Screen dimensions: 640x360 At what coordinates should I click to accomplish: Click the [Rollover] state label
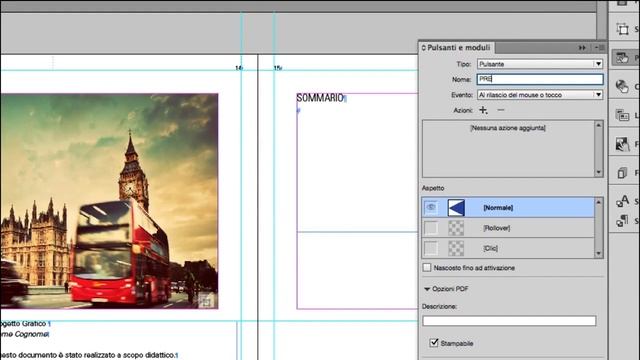tap(497, 228)
